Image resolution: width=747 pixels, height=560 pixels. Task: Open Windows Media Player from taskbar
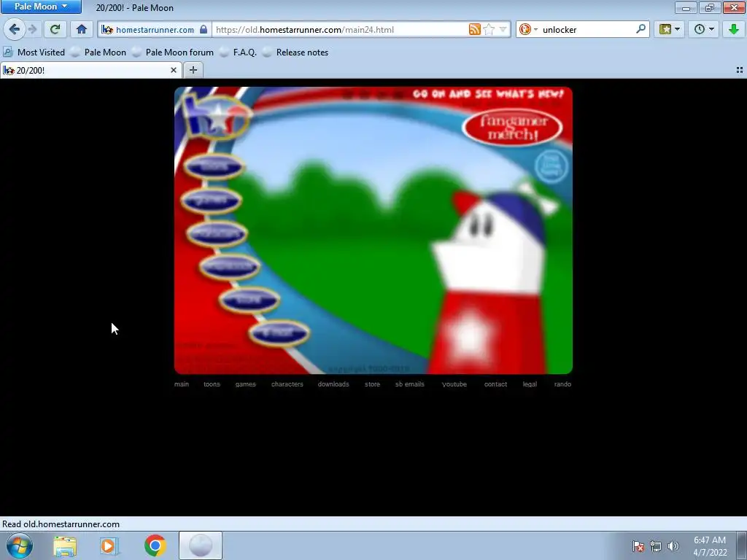tap(109, 545)
